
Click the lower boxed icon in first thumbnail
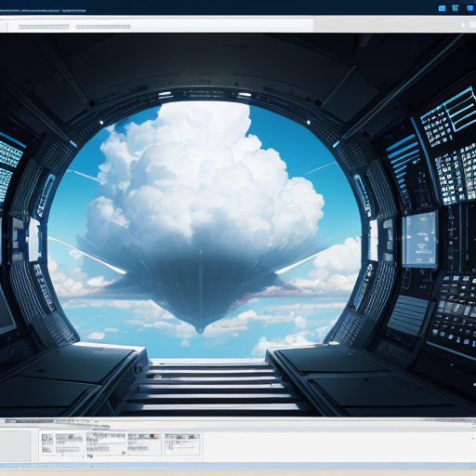[46, 450]
